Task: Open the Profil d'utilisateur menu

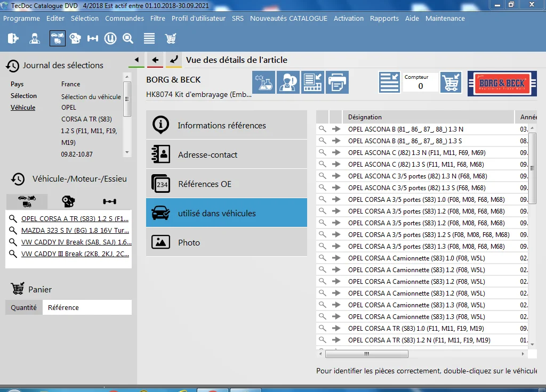Action: coord(198,19)
